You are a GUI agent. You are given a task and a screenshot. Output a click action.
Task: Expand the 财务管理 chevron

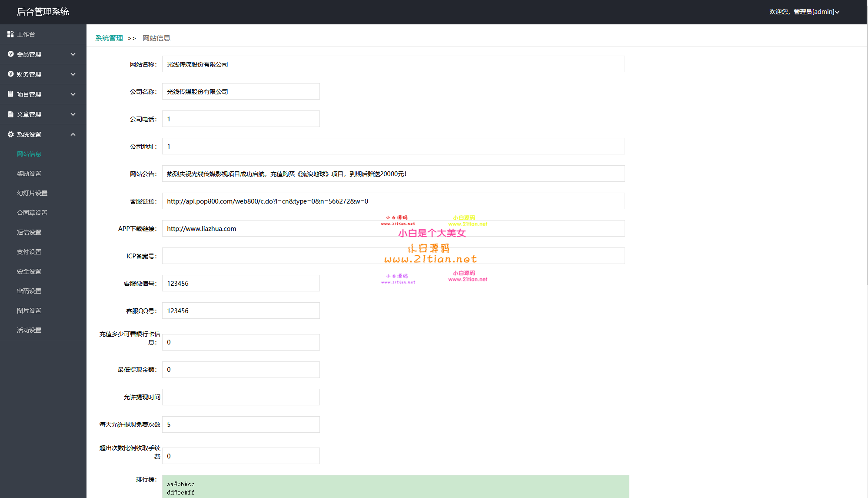coord(73,74)
